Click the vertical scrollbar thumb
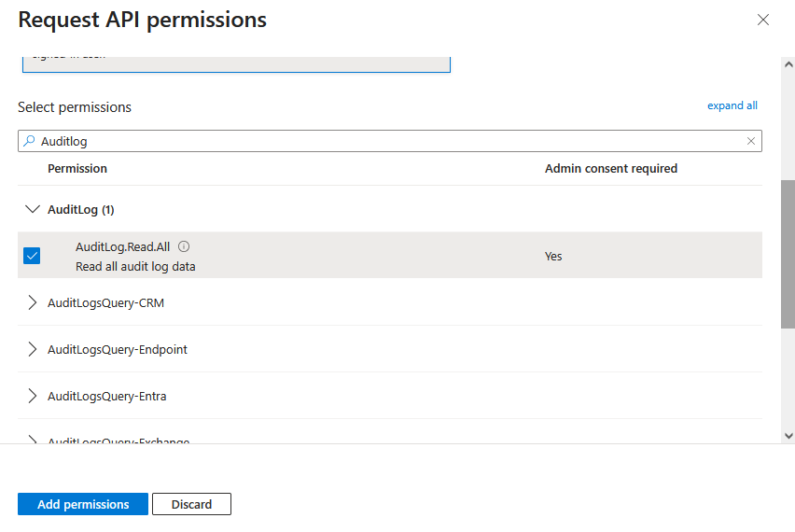 [788, 252]
